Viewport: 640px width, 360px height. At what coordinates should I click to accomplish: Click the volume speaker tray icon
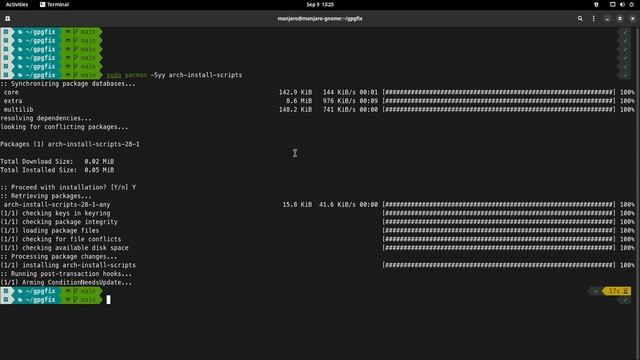[x=622, y=4]
